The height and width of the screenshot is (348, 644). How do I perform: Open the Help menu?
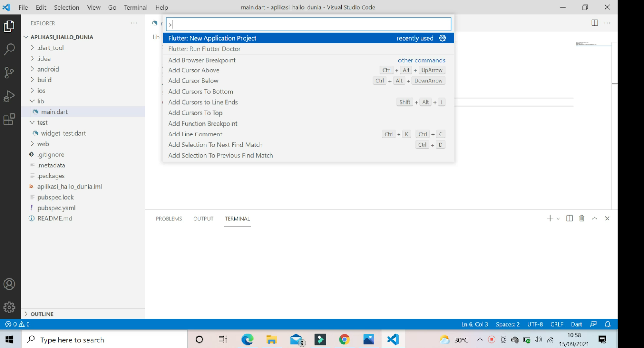tap(162, 7)
